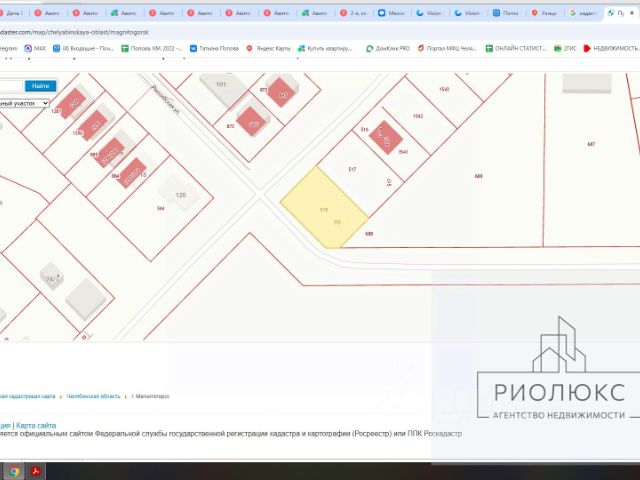Image resolution: width=640 pixels, height=480 pixels.
Task: Select parcel 517 on the map
Action: point(352,169)
